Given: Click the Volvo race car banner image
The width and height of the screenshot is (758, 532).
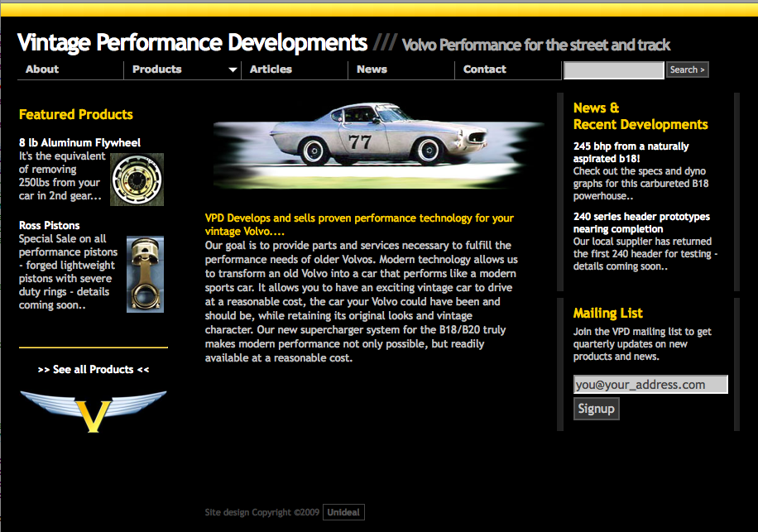Looking at the screenshot, I should 378,146.
